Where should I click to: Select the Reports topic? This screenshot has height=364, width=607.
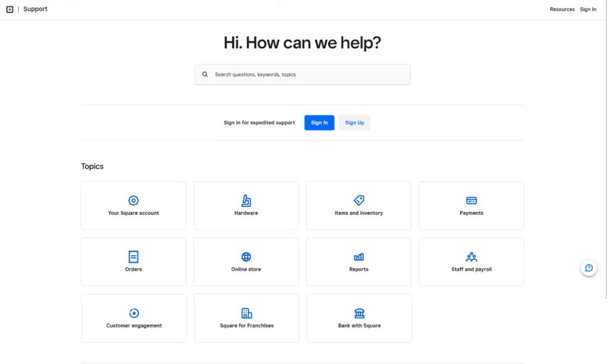359,261
